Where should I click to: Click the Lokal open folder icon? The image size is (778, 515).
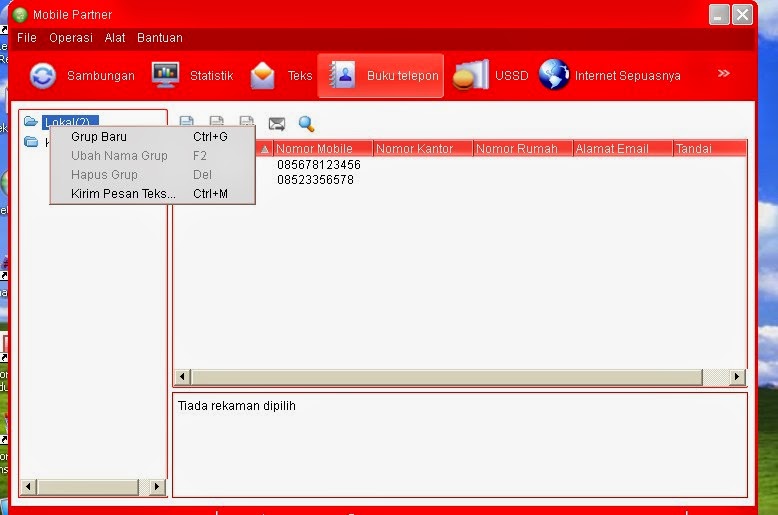click(x=31, y=121)
